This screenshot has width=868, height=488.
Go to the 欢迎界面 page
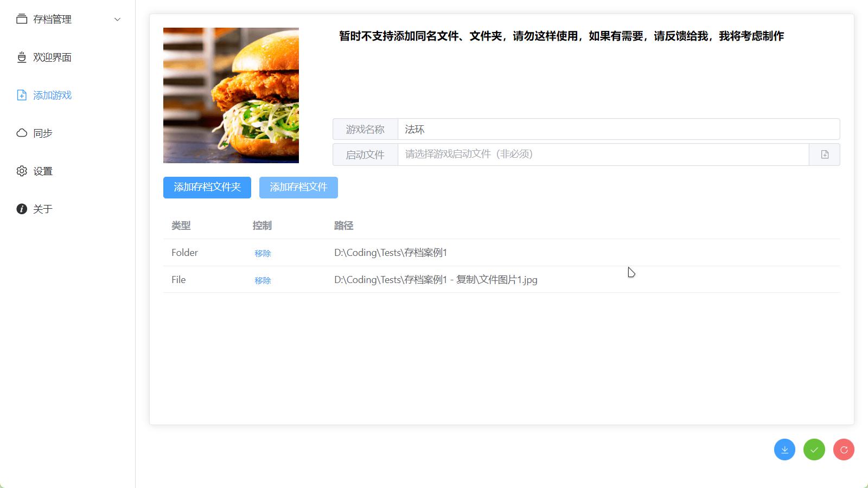tap(52, 57)
